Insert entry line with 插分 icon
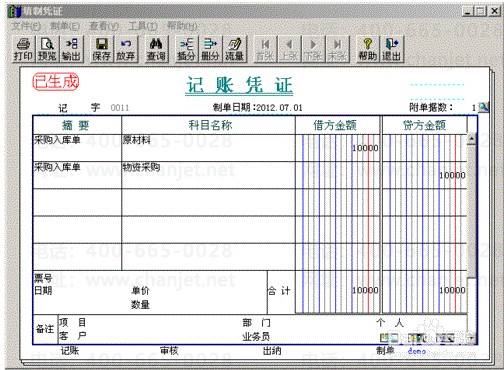504x370 pixels. (x=186, y=49)
